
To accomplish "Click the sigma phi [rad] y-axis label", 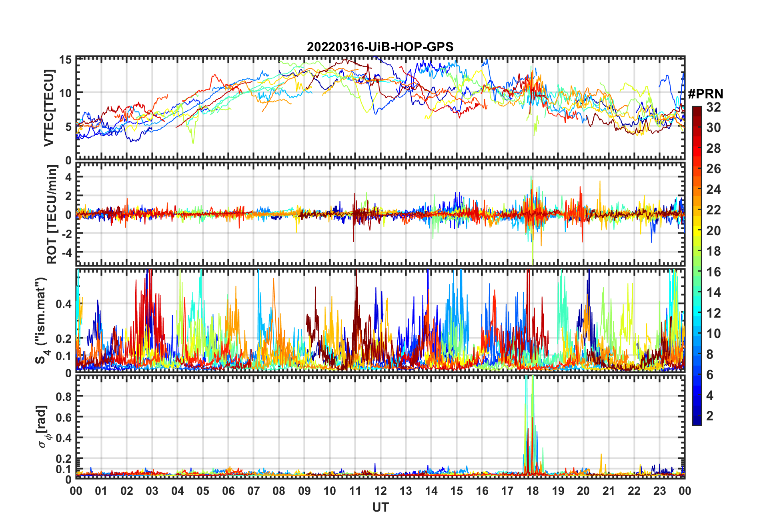I will coord(44,426).
